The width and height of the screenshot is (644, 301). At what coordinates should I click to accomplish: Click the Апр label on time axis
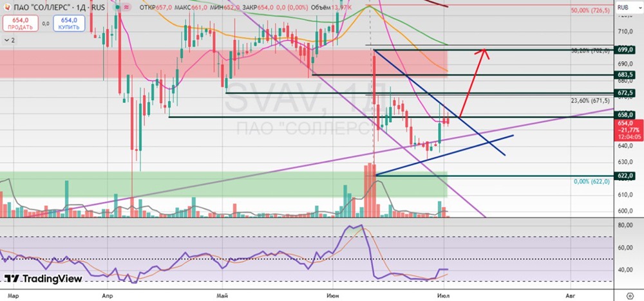click(x=108, y=295)
